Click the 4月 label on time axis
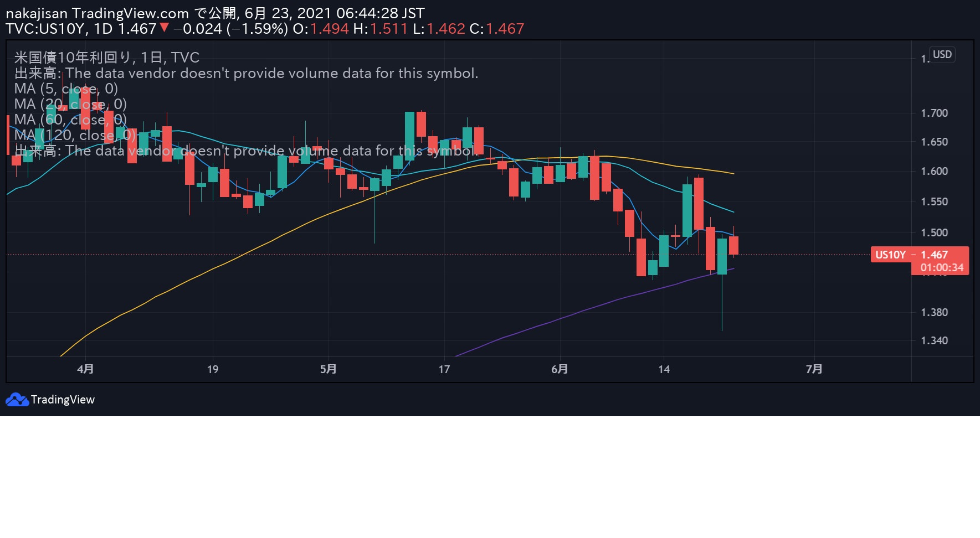 pos(85,369)
